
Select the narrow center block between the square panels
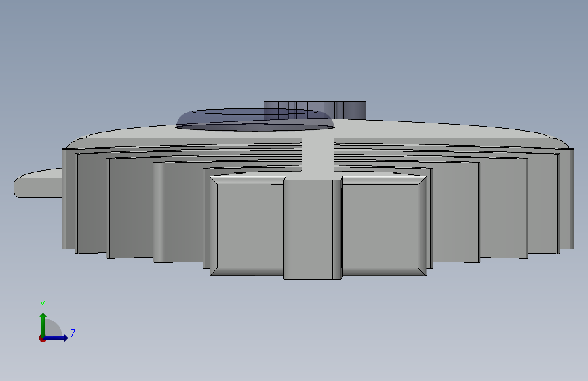pyautogui.click(x=313, y=229)
